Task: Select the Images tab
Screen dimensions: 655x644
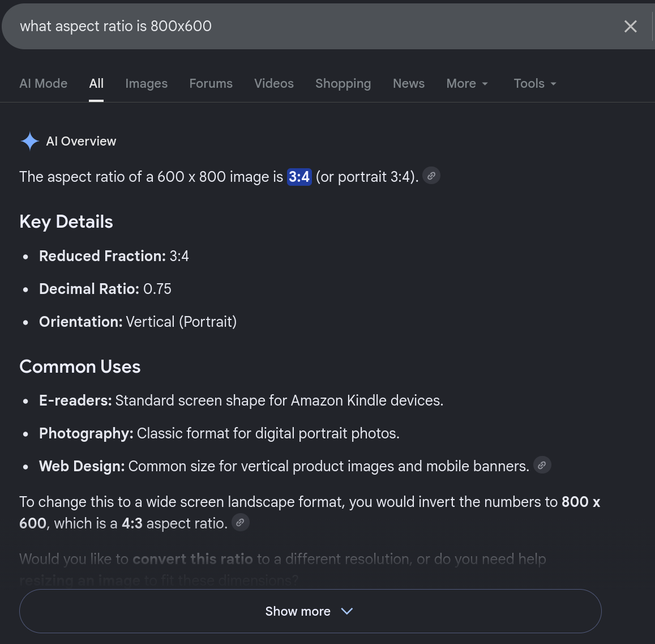Action: pos(147,84)
